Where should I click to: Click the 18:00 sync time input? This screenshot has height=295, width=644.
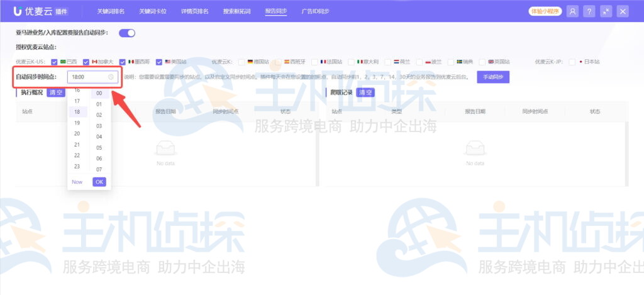(x=93, y=77)
